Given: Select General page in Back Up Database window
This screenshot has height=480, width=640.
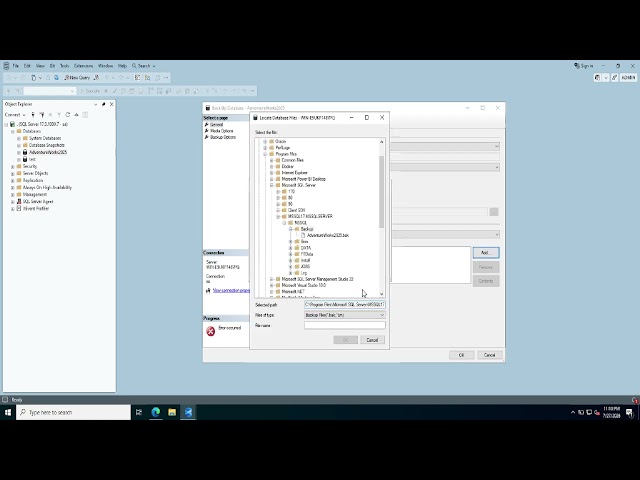Looking at the screenshot, I should coord(216,124).
